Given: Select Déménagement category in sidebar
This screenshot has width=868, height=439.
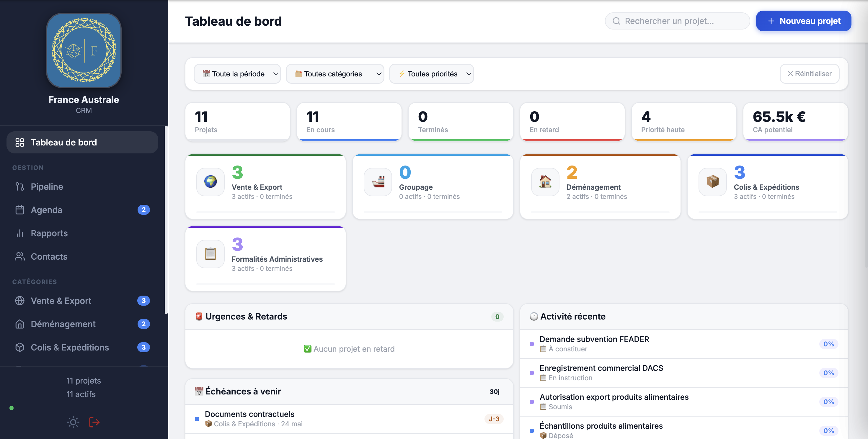Looking at the screenshot, I should 82,324.
